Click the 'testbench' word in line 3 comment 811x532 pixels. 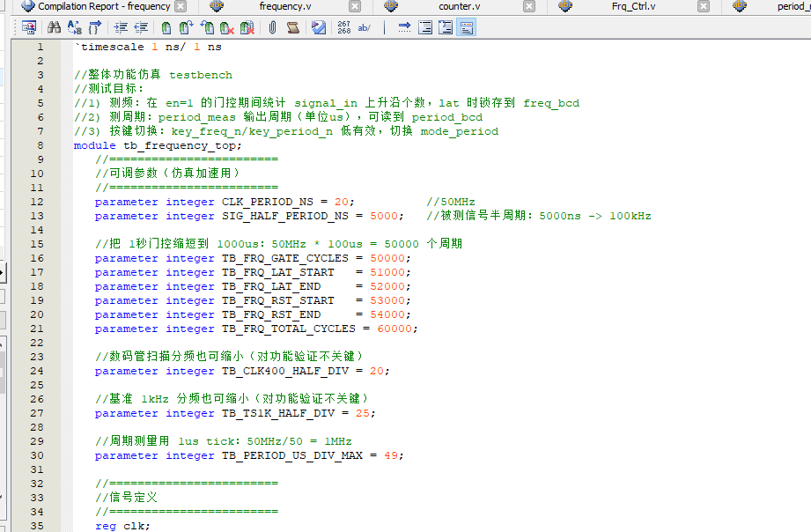201,75
